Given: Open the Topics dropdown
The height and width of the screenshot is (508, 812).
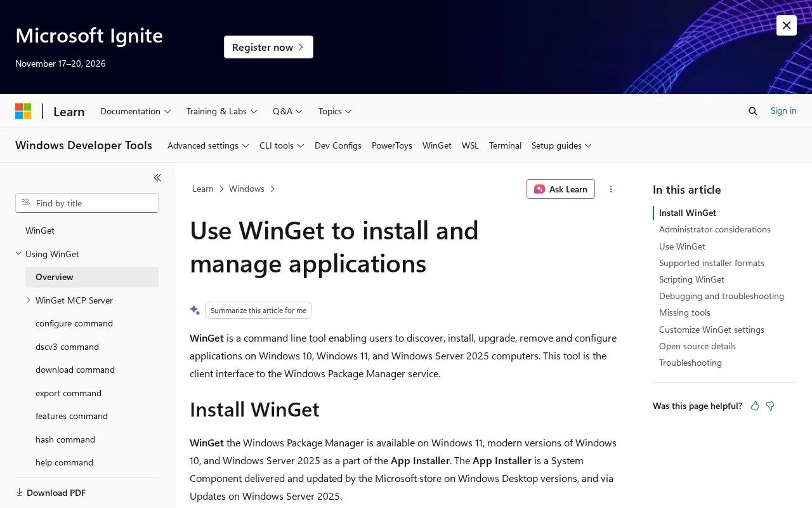Looking at the screenshot, I should coord(335,111).
